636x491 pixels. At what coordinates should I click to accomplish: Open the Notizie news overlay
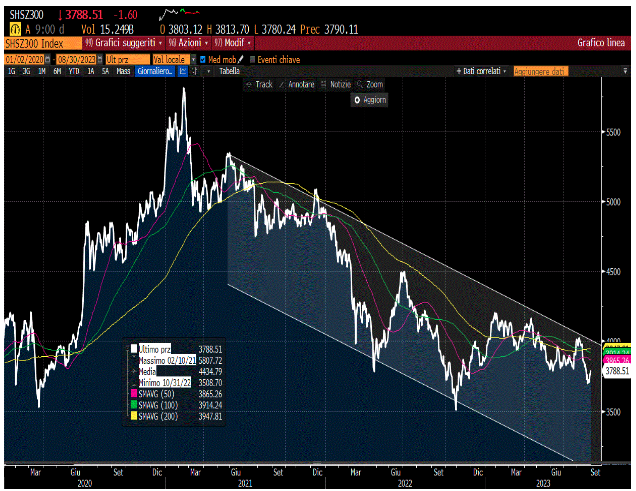(x=339, y=85)
